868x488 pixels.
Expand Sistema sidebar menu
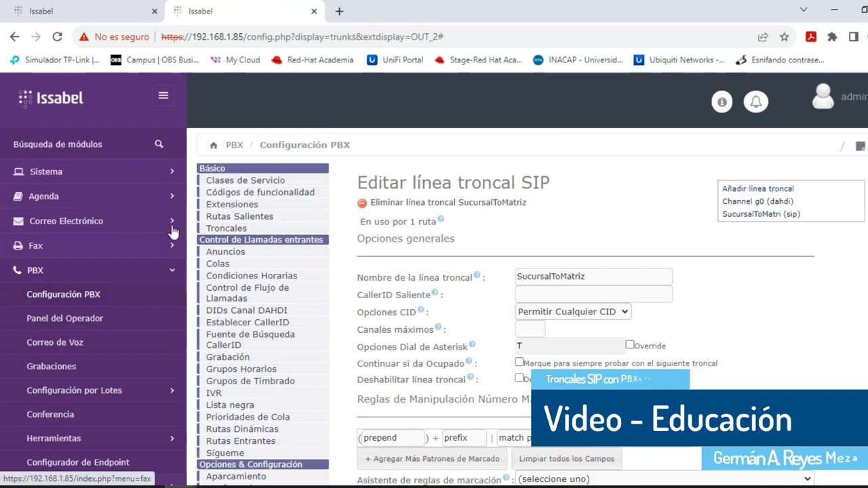point(93,171)
